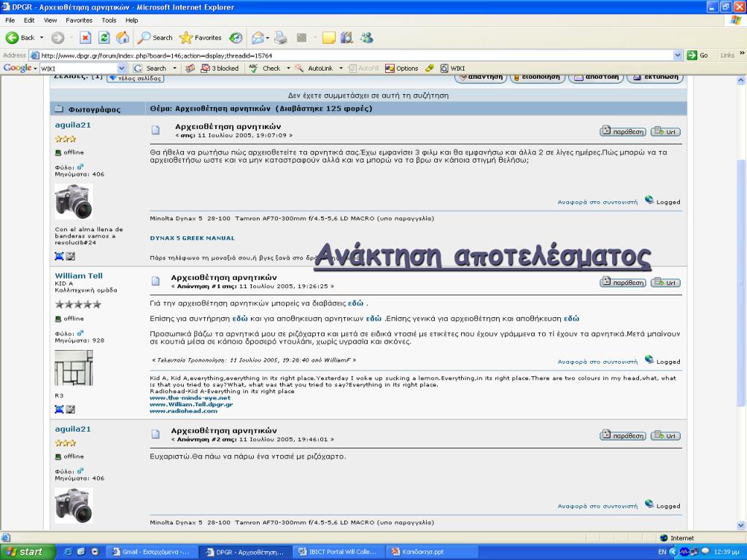
Task: Open Favorites star in toolbar
Action: (x=200, y=38)
